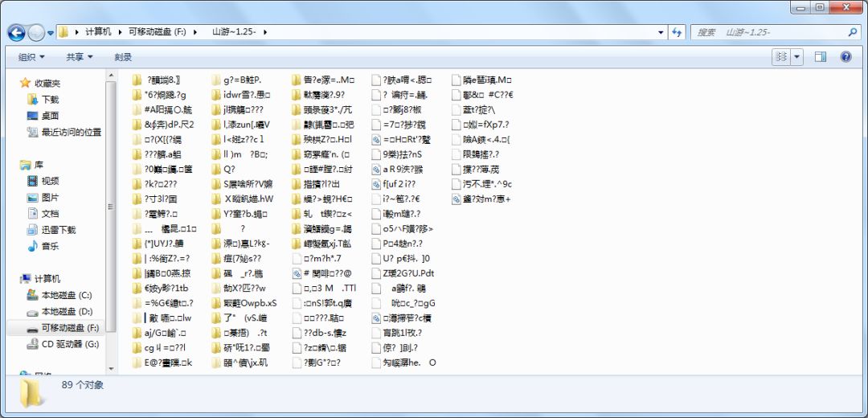Select file starting with "??db-s."
Screen dimensions: 868x418
(320, 333)
